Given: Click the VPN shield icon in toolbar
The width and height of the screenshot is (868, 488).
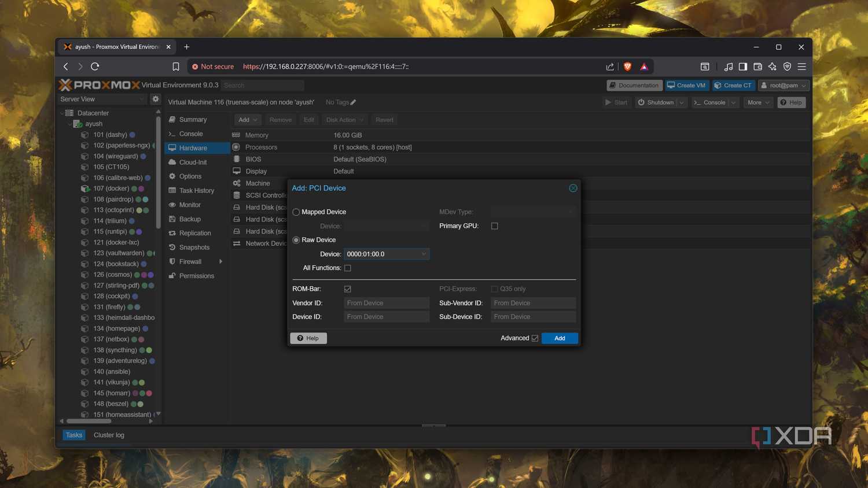Looking at the screenshot, I should [787, 66].
